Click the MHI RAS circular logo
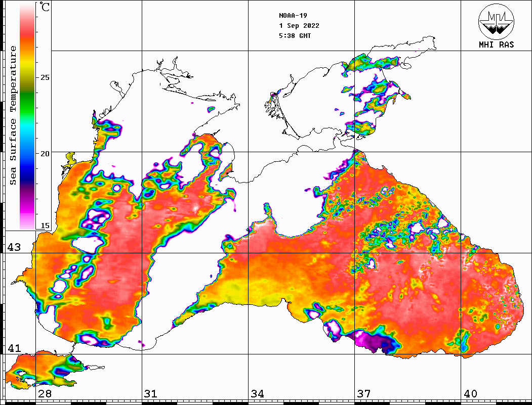The width and height of the screenshot is (532, 405). click(x=497, y=21)
